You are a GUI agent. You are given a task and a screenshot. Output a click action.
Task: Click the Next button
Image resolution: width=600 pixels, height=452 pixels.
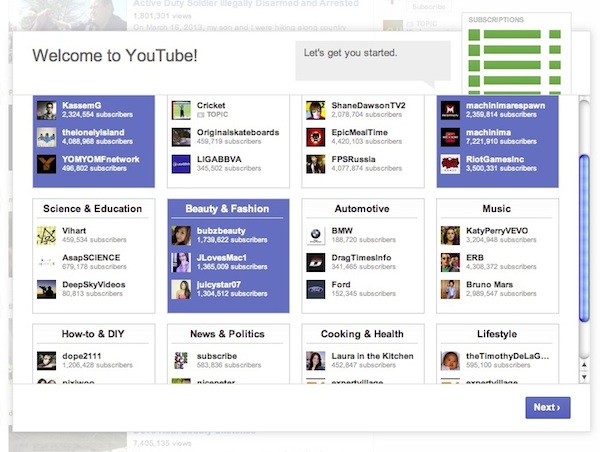click(x=547, y=407)
